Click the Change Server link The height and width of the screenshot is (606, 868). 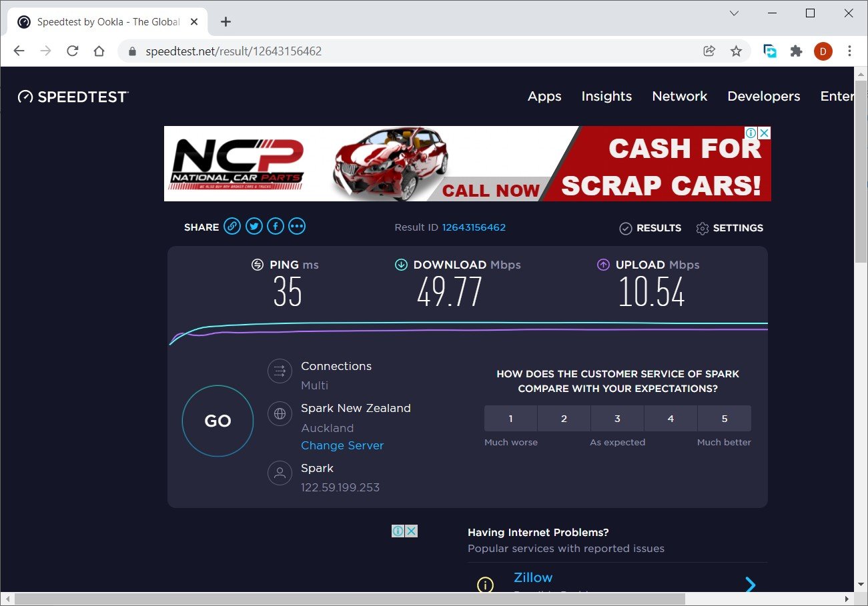pos(342,445)
